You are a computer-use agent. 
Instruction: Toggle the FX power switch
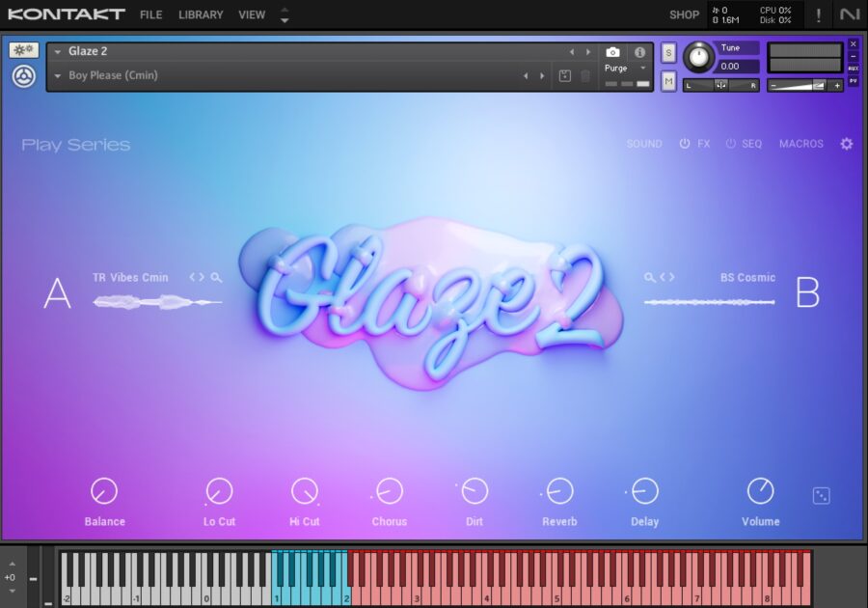[685, 144]
